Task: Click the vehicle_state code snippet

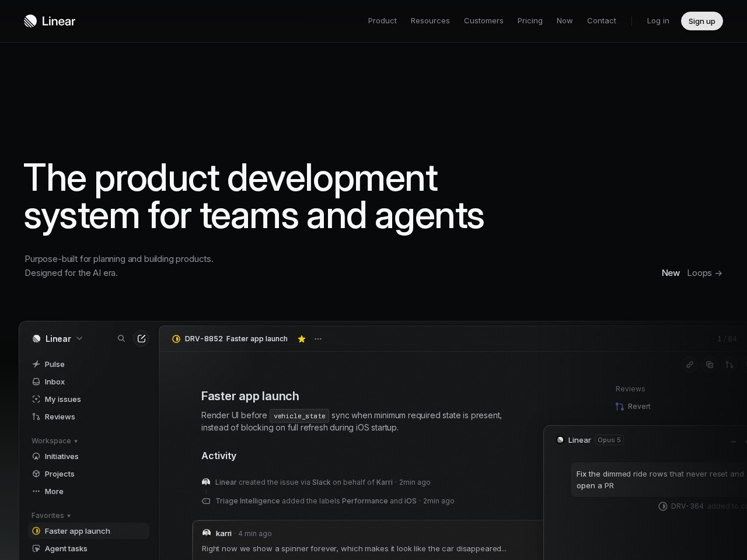Action: click(x=299, y=416)
